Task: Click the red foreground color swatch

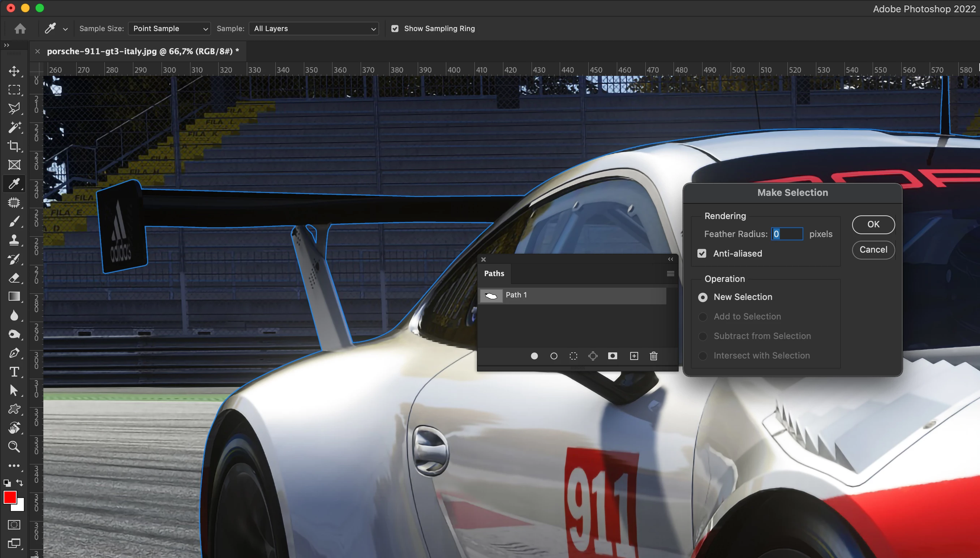Action: (10, 497)
